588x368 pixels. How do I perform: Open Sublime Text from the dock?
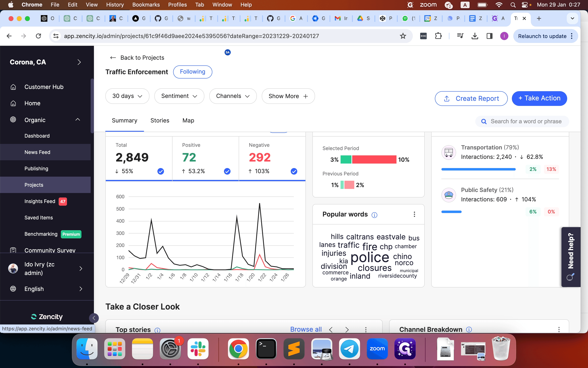[294, 349]
